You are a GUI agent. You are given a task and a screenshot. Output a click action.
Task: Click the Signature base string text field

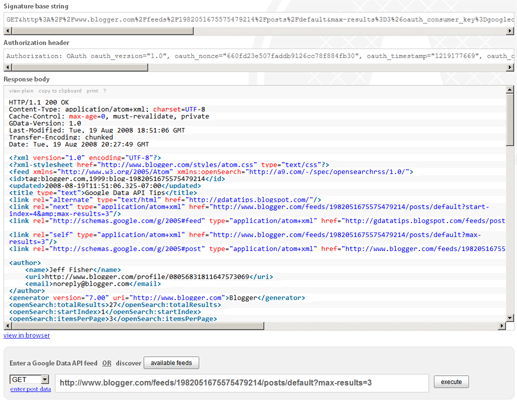(x=259, y=20)
